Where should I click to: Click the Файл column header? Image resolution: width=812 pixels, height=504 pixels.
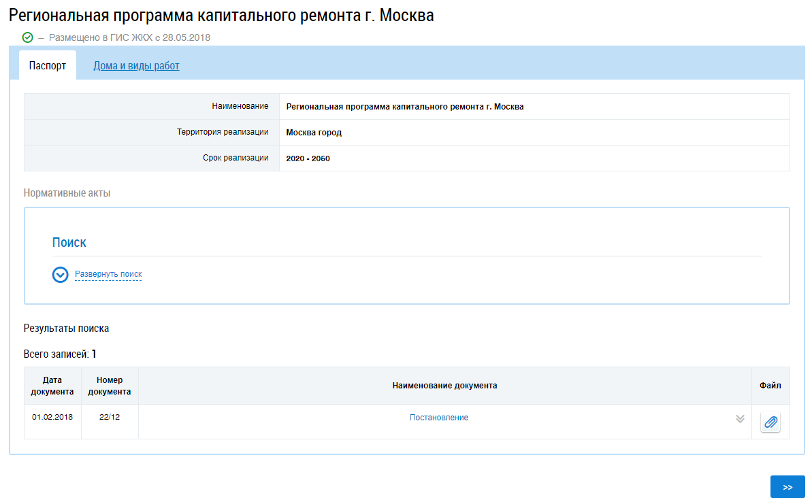point(770,386)
